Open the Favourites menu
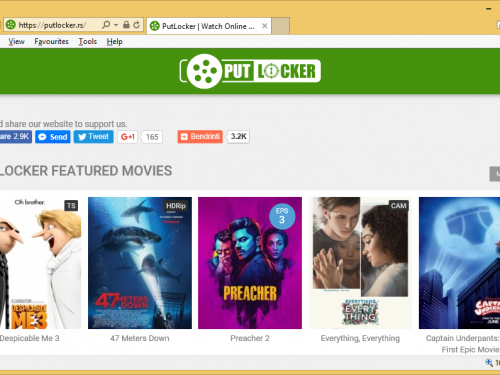Viewport: 500px width, 375px height. (51, 42)
